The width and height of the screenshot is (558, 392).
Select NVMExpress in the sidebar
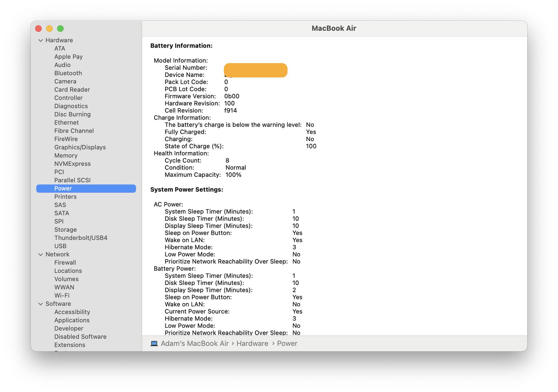pos(73,164)
